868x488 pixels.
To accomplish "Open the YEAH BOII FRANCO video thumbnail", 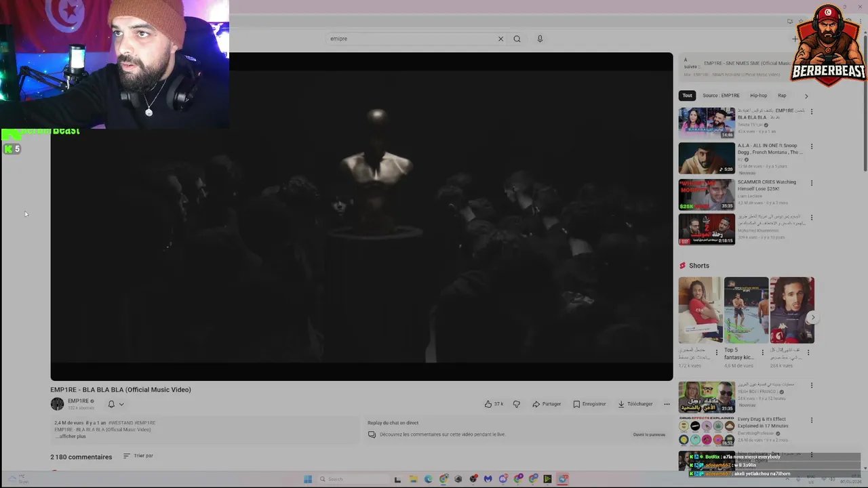I will 707,397.
